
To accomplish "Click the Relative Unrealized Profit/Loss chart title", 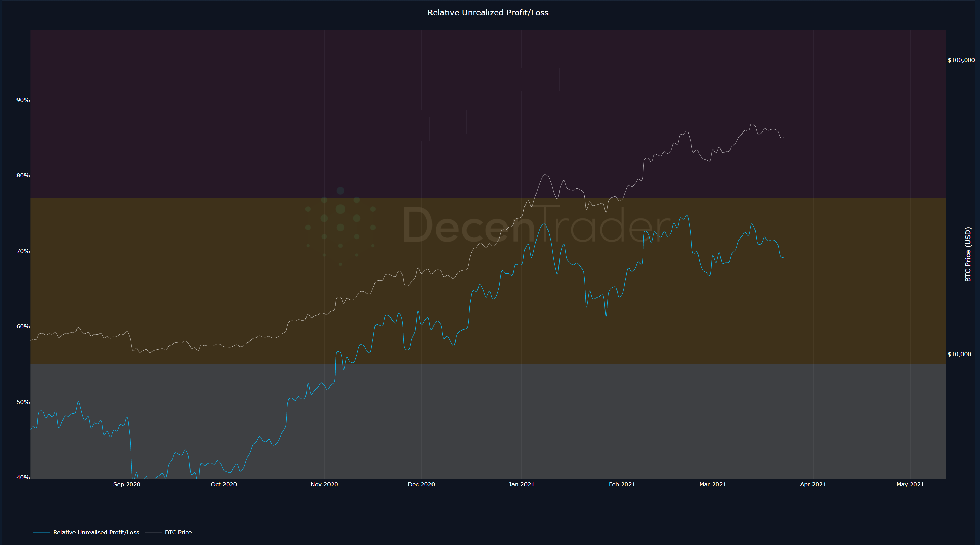I will [488, 13].
